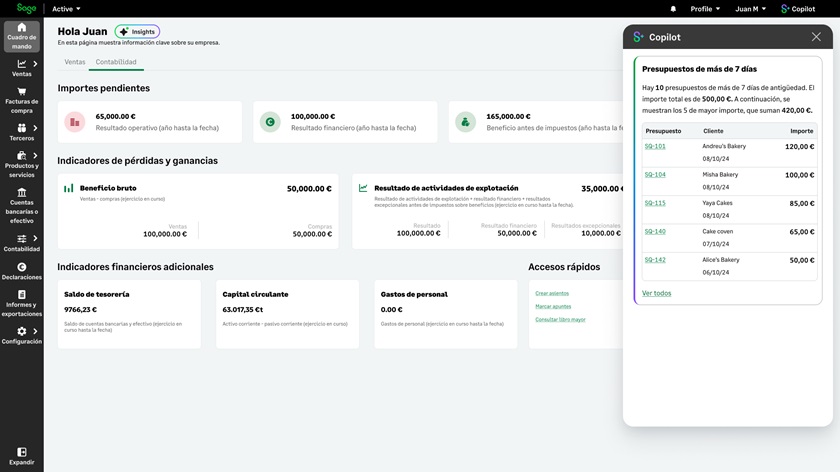Click Consultar libro mayor link

click(x=560, y=319)
